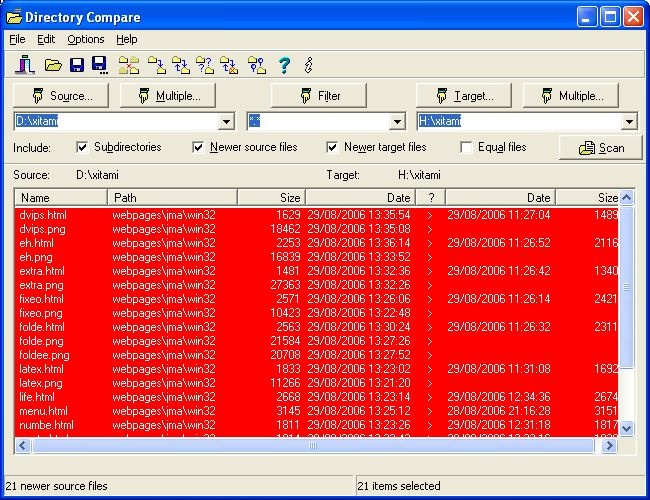This screenshot has height=500, width=650.
Task: Click the copy source to target folder icon
Action: click(x=157, y=65)
